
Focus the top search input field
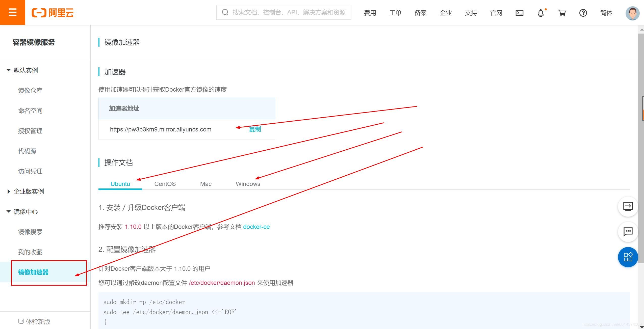point(284,12)
